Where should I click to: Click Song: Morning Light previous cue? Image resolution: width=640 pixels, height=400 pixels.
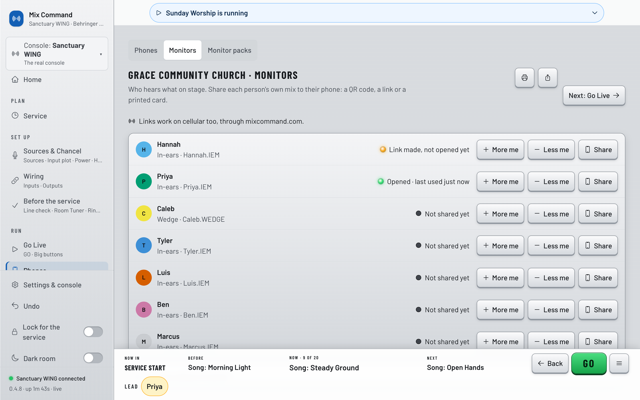(219, 367)
